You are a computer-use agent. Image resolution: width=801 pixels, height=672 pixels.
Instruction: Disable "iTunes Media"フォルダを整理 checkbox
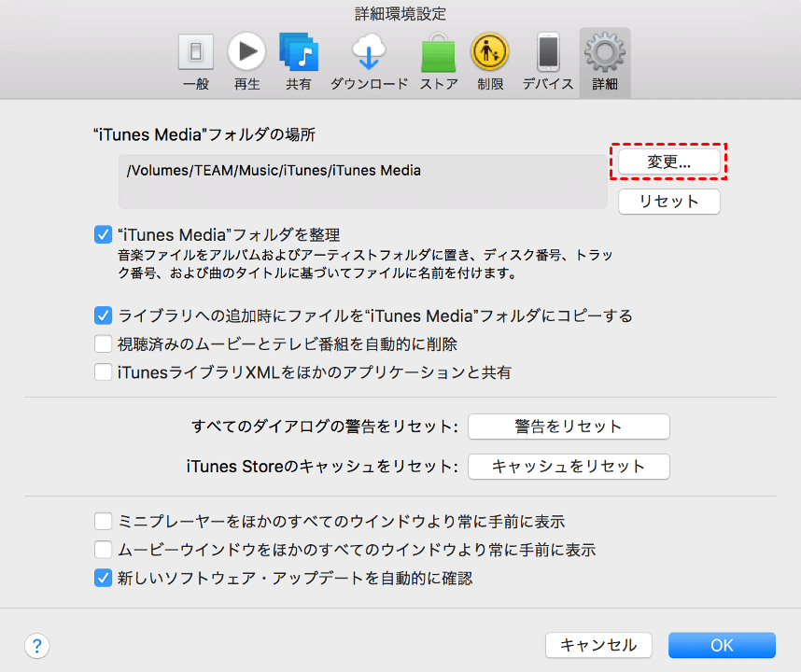point(103,234)
